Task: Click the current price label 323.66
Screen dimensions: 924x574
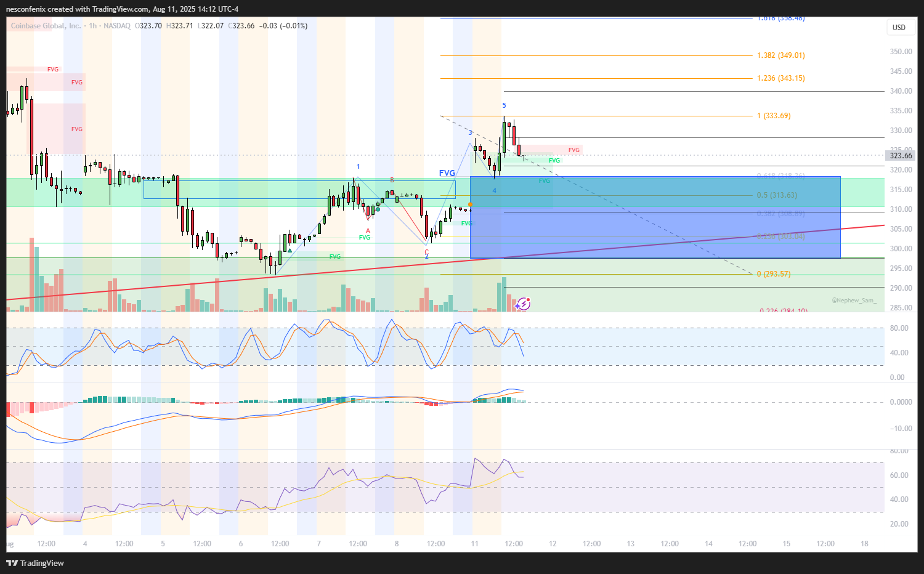Action: coord(901,156)
